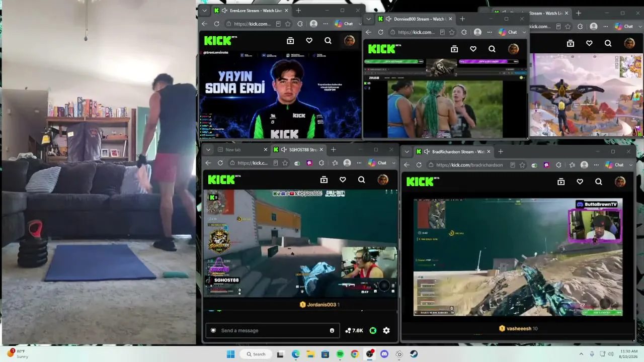This screenshot has height=362, width=644.
Task: Open the search icon in the SGHOST88 Kick header
Action: 361,179
